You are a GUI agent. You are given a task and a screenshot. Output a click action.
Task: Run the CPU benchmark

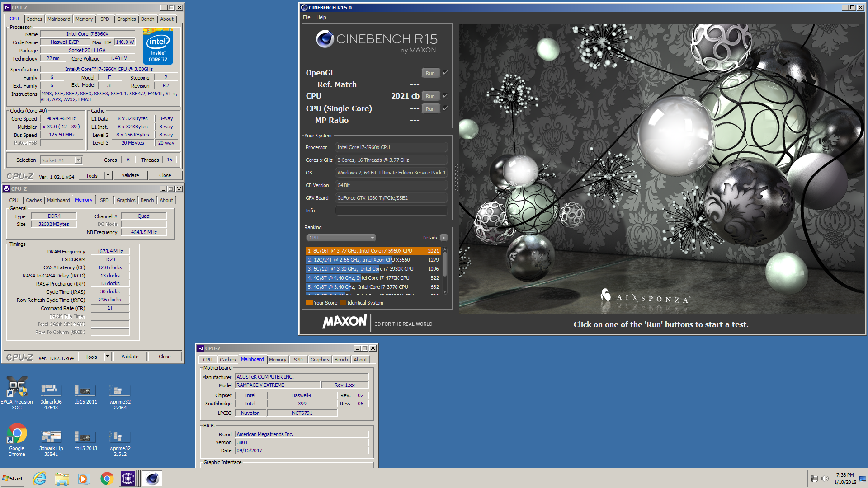click(430, 96)
